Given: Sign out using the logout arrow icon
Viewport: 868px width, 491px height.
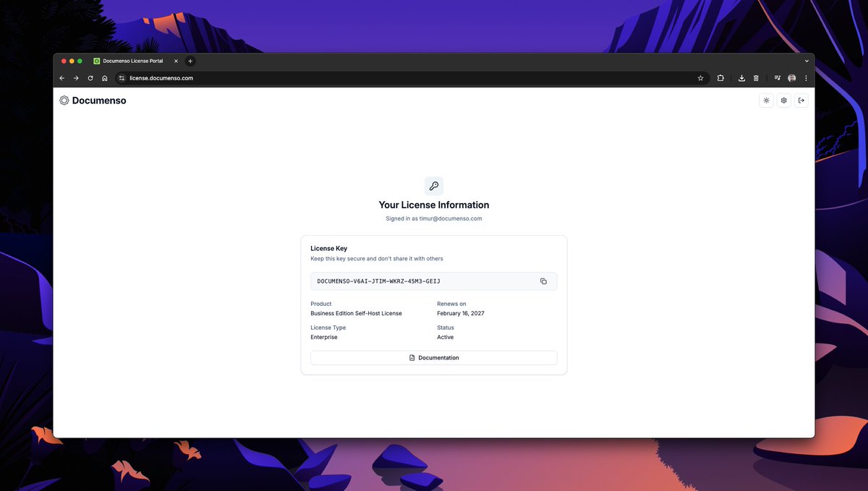Looking at the screenshot, I should [x=801, y=101].
